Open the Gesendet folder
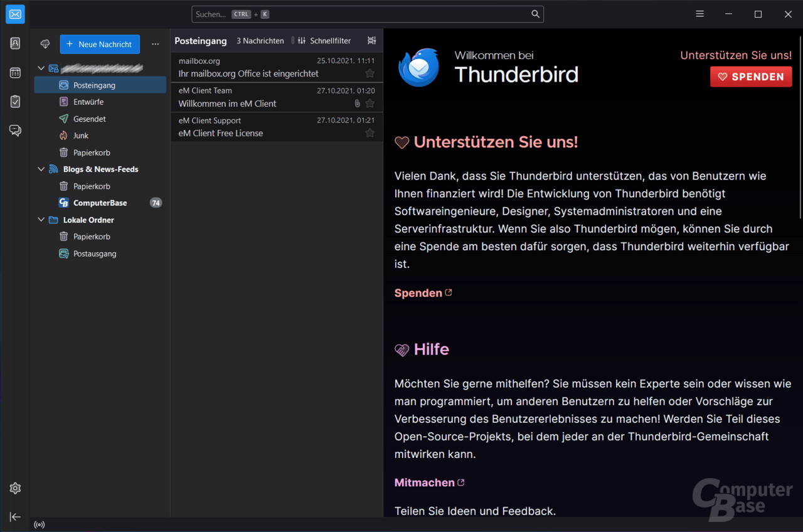This screenshot has width=803, height=532. point(100,119)
